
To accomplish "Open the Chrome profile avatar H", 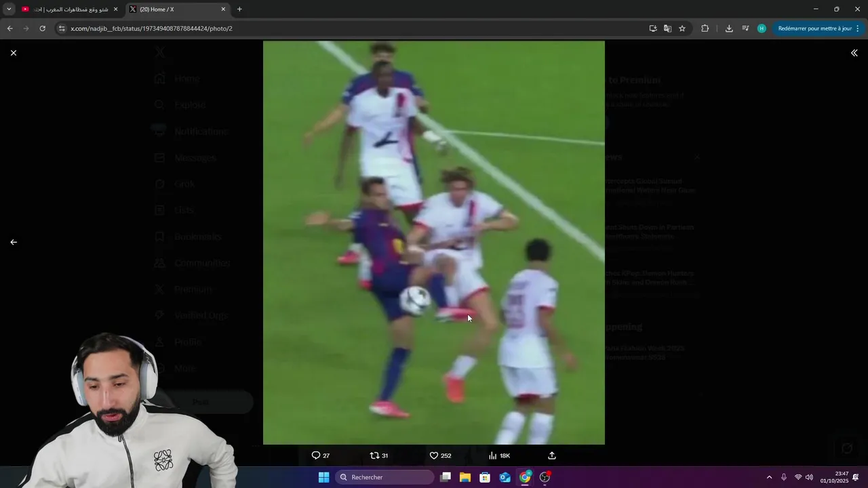I will click(762, 28).
